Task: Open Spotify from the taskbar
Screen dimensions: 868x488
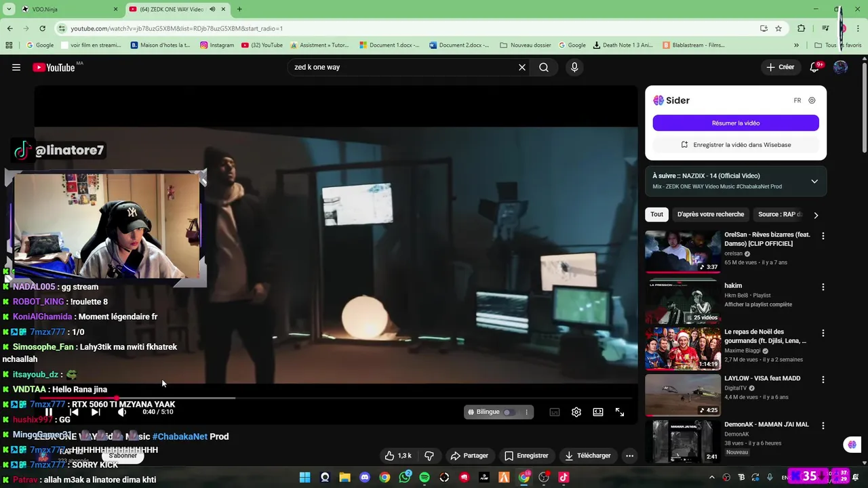Action: 425,477
